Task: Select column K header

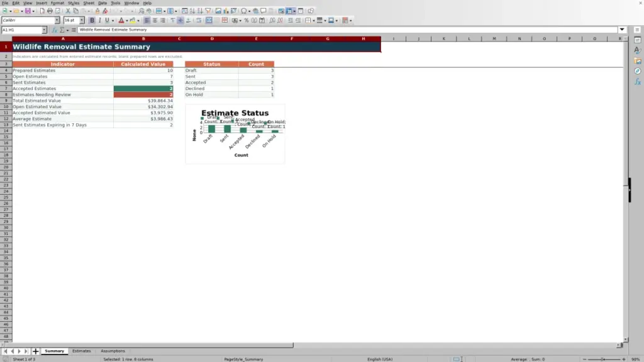Action: tap(443, 38)
